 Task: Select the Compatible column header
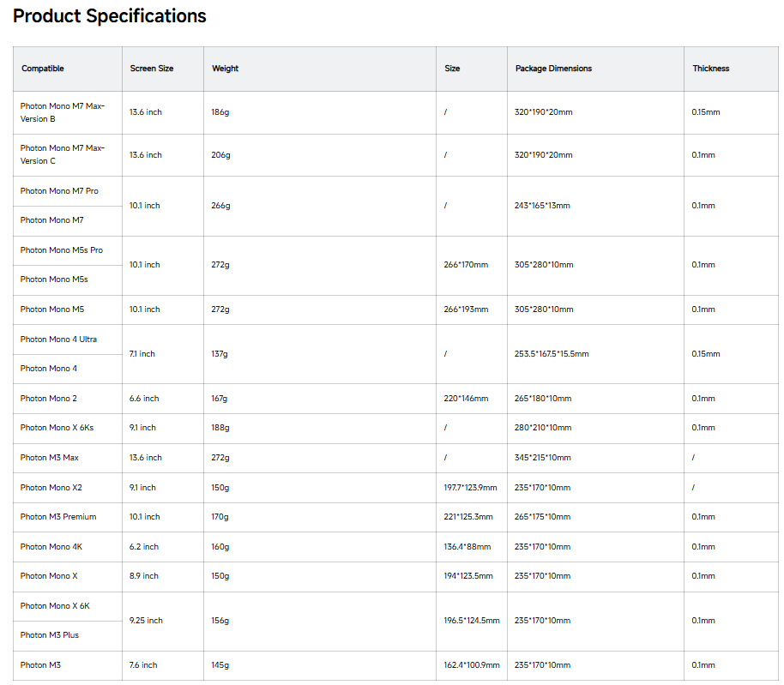[43, 69]
